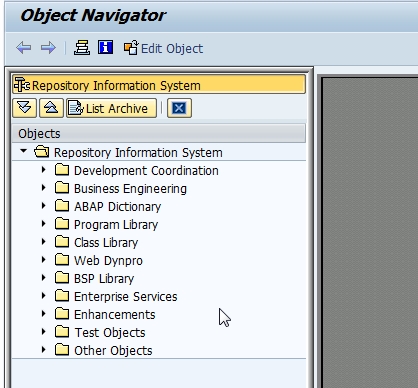Click the Development Coordination folder icon
The width and height of the screenshot is (418, 388).
[x=62, y=170]
